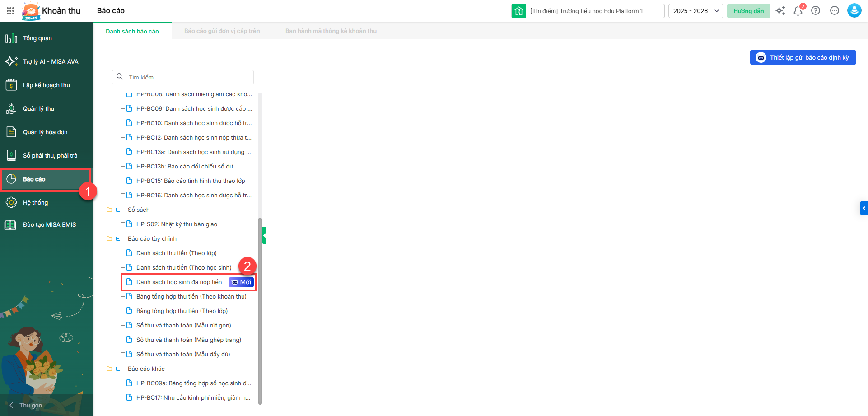Image resolution: width=868 pixels, height=416 pixels.
Task: Switch to Ban hành mã thống kê khoản thu tab
Action: click(331, 31)
